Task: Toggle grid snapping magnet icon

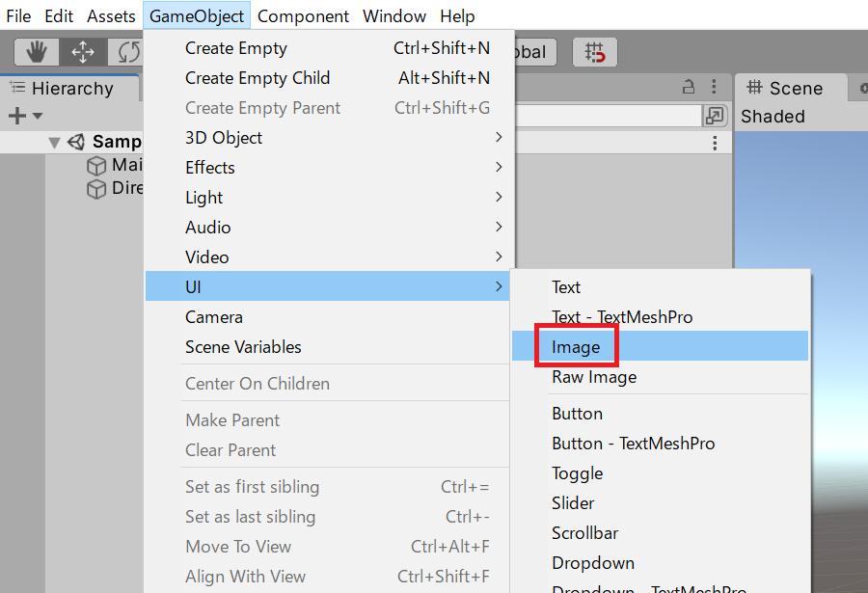Action: tap(595, 52)
